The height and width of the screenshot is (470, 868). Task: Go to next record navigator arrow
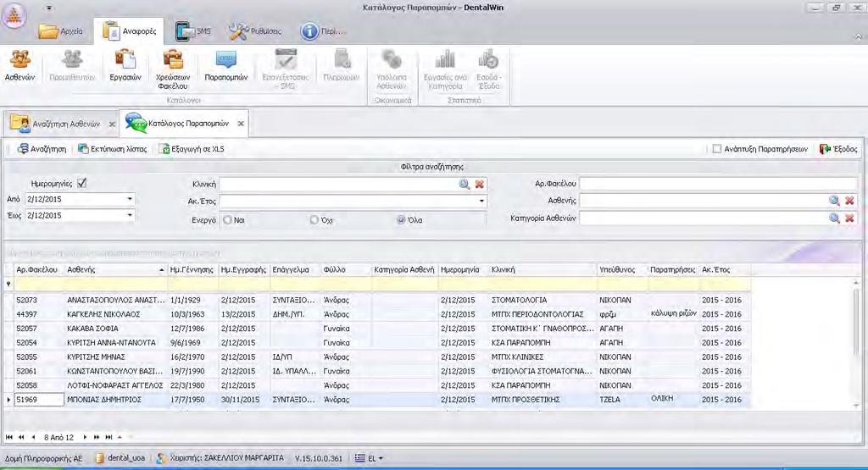click(x=85, y=437)
